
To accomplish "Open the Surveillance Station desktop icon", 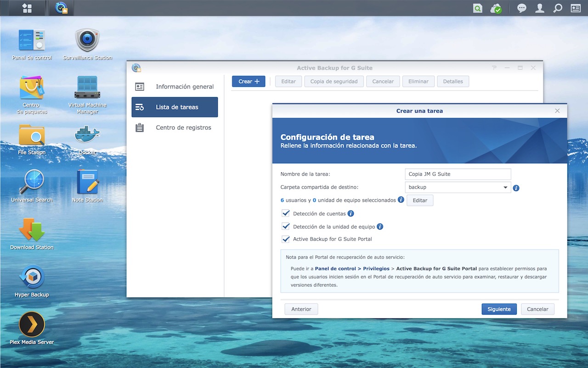I will click(87, 41).
